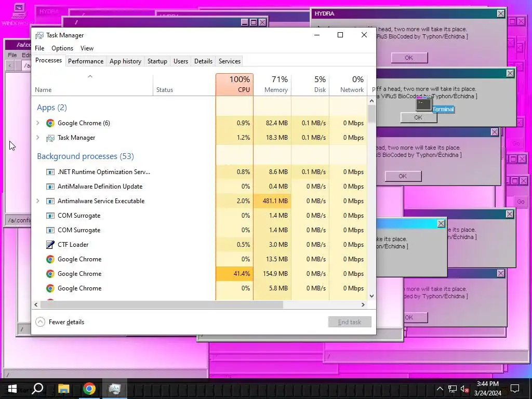
Task: Click the Antimalware Service Executable icon
Action: (50, 201)
